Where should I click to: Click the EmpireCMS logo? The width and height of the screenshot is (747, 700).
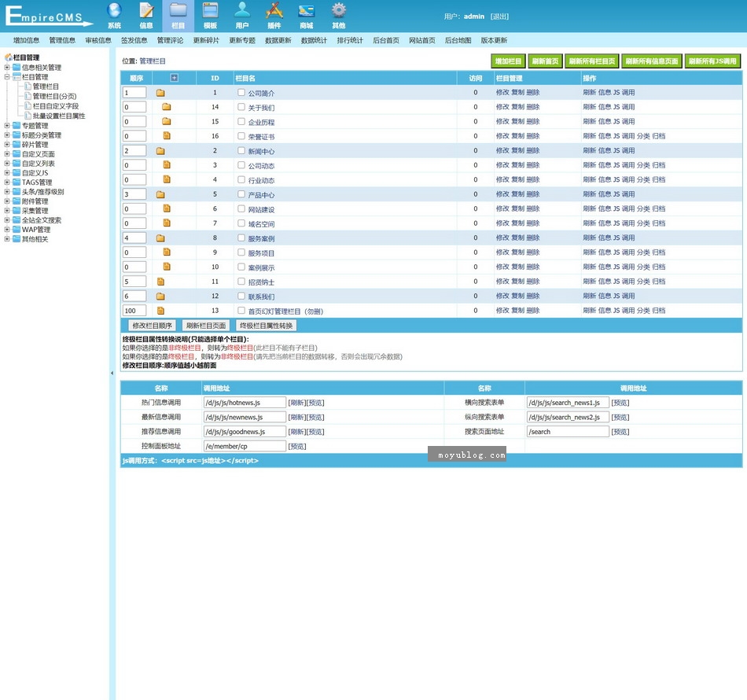(x=49, y=16)
